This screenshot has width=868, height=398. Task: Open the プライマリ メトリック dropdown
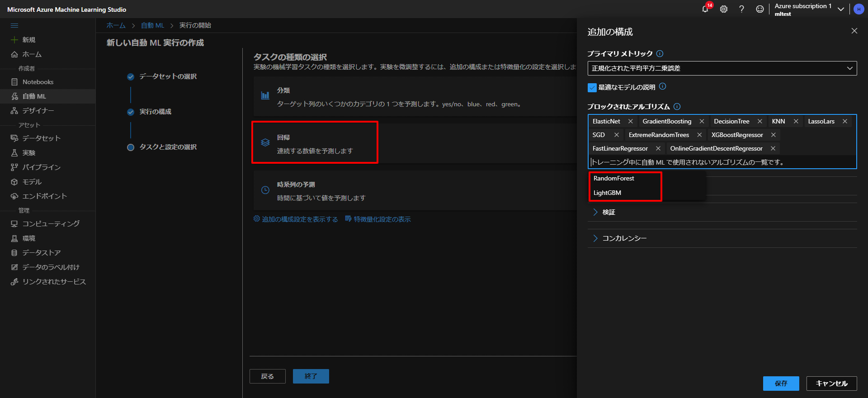(x=722, y=68)
